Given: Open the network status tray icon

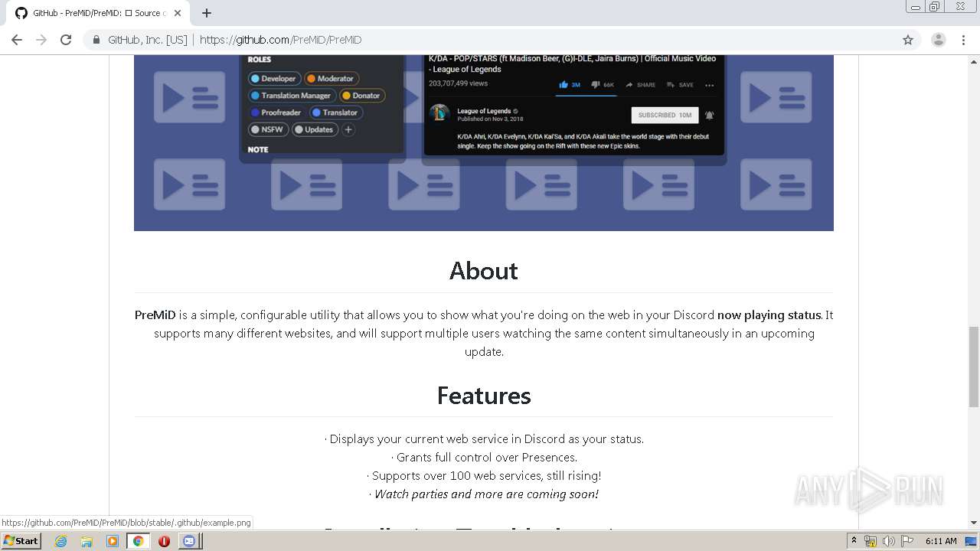Looking at the screenshot, I should tap(871, 541).
